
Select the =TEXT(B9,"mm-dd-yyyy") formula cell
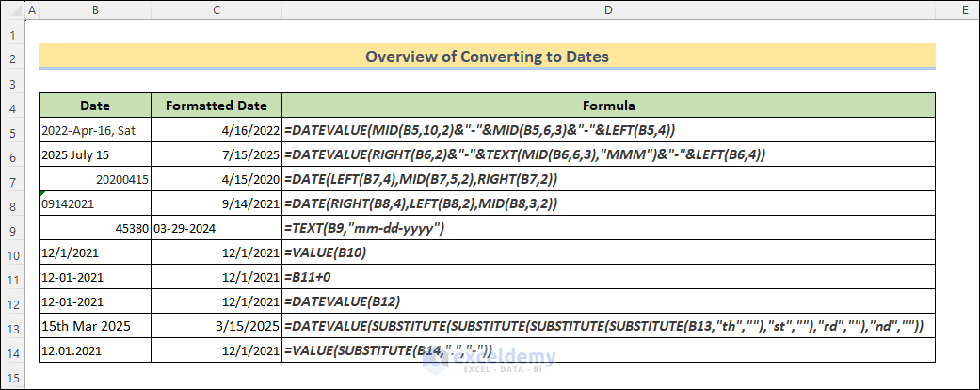[608, 229]
